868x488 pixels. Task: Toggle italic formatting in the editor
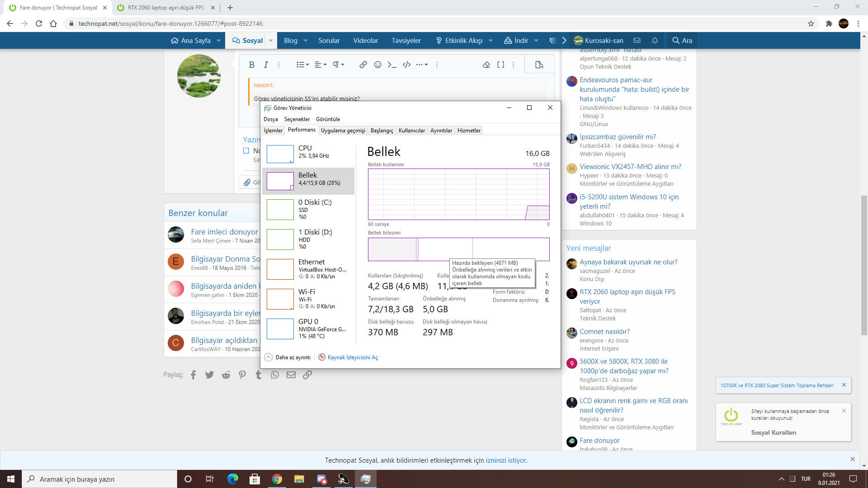click(266, 65)
